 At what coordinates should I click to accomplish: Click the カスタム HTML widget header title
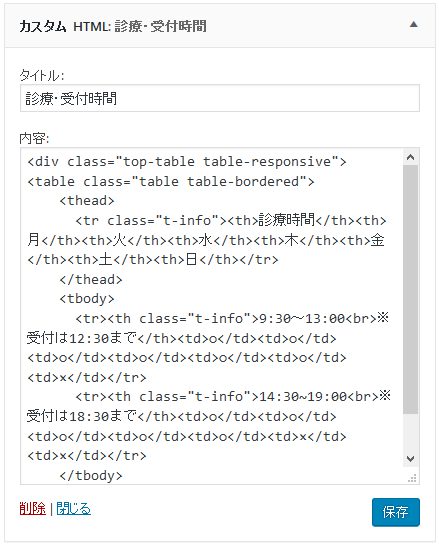113,26
